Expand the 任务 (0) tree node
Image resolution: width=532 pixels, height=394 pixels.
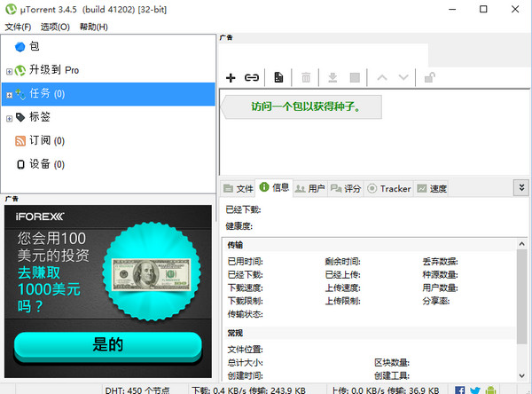click(9, 94)
